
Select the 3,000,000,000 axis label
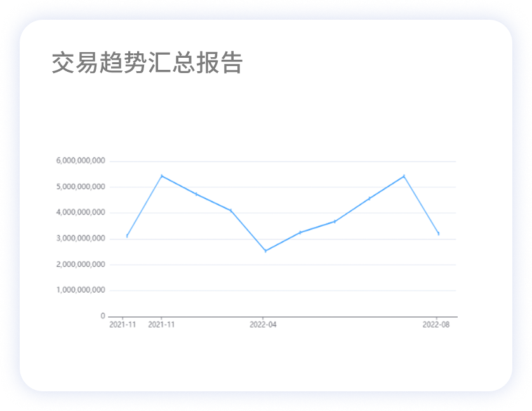tap(81, 238)
